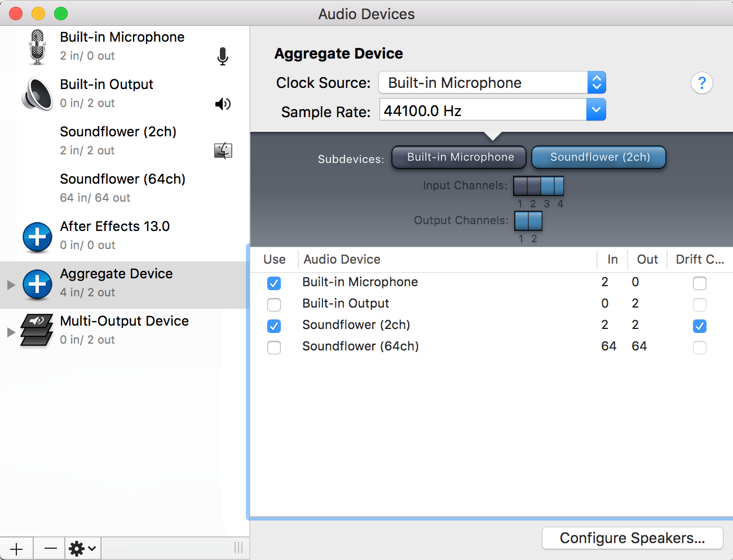Expand the Aggregate Device disclosure triangle
This screenshot has height=560, width=733.
[11, 285]
